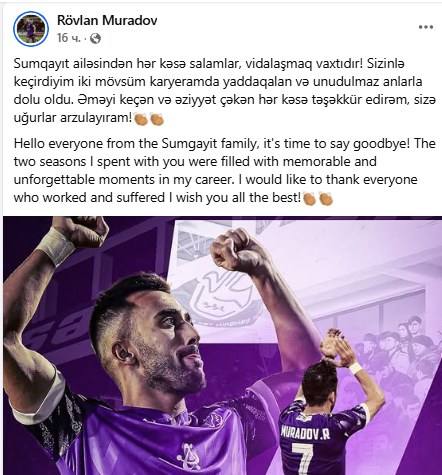Open Rövlan Muradov's profile picture
This screenshot has height=475, width=442.
[31, 29]
